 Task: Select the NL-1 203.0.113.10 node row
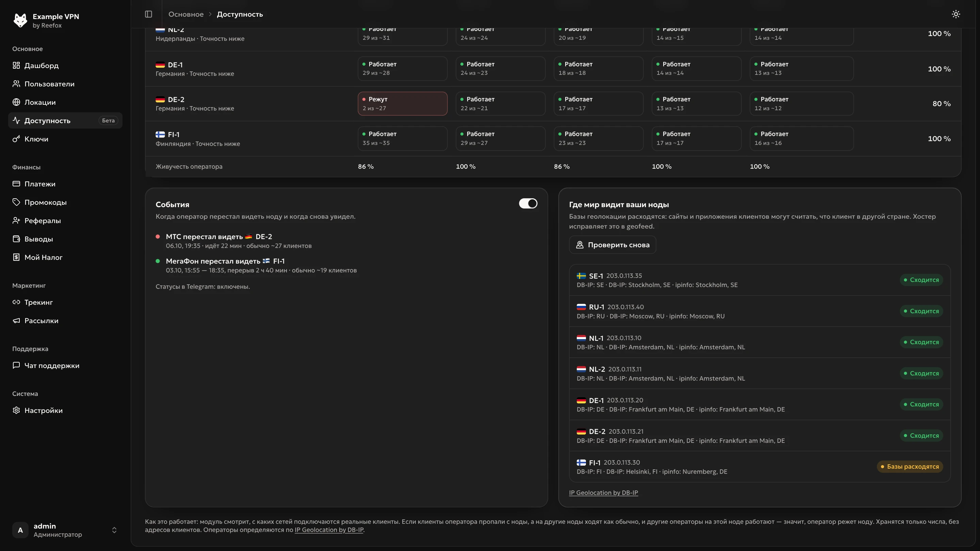pyautogui.click(x=760, y=342)
